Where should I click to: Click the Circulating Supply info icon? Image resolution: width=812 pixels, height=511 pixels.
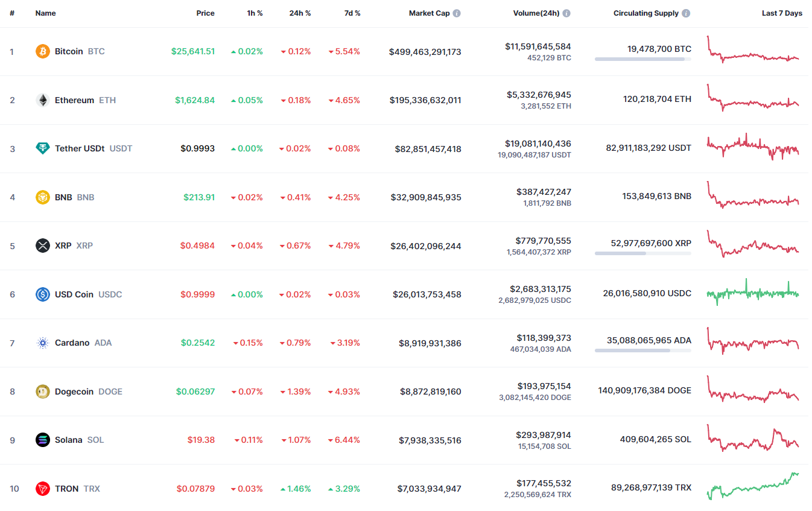click(687, 13)
